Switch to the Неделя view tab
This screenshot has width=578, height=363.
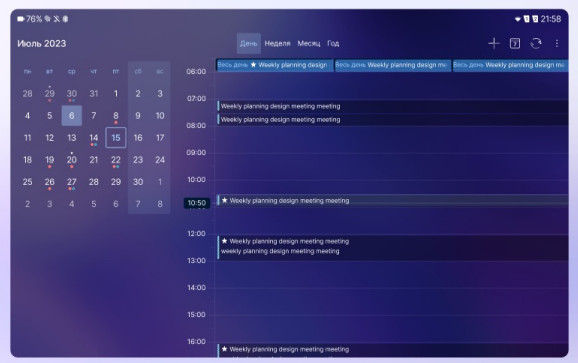(x=277, y=43)
